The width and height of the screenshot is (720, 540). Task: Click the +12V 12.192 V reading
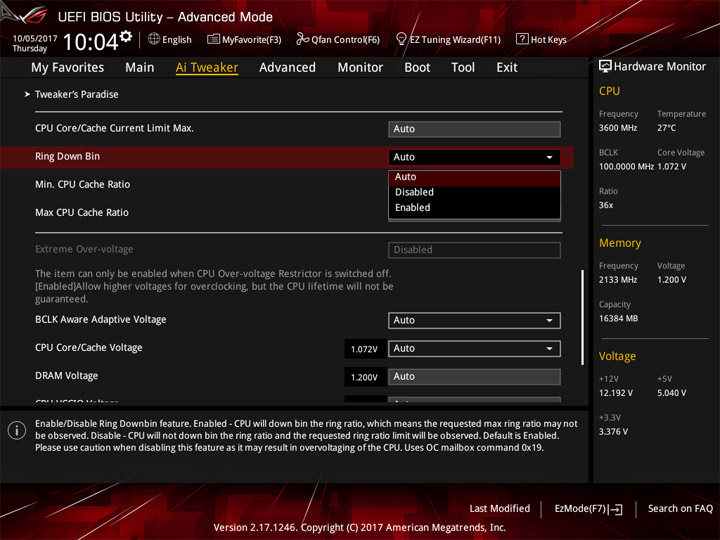pyautogui.click(x=616, y=393)
